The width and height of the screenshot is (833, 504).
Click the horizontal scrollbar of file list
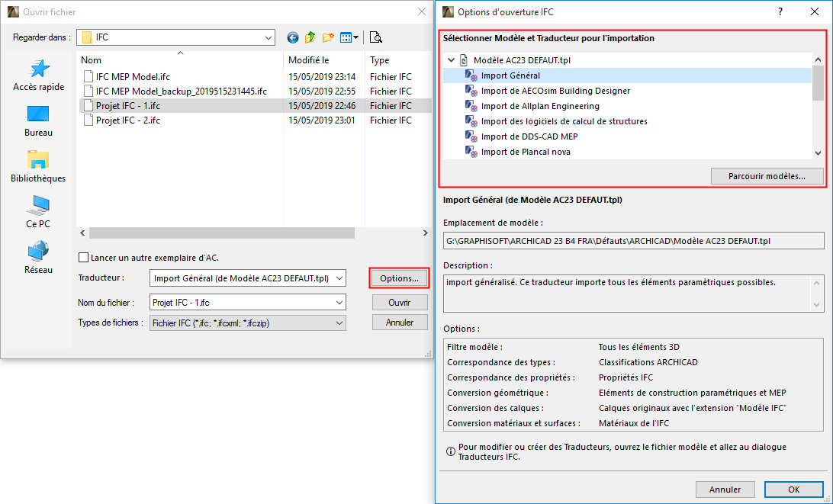point(221,233)
